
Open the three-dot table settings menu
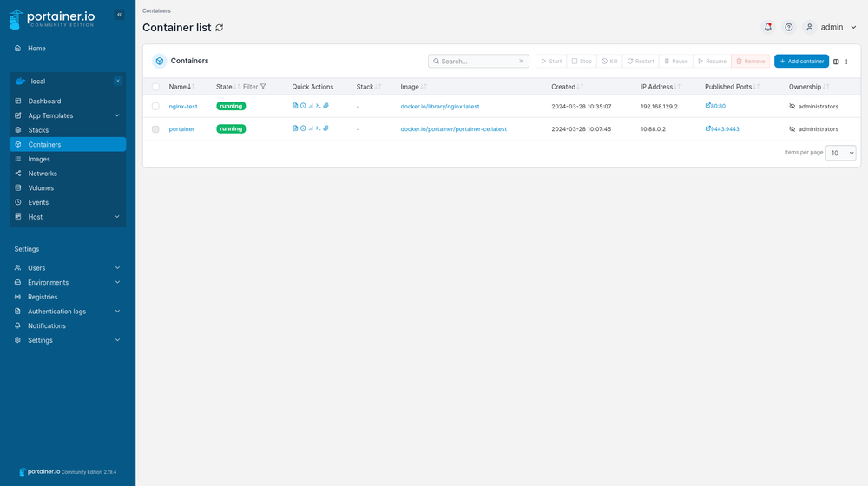pos(846,62)
